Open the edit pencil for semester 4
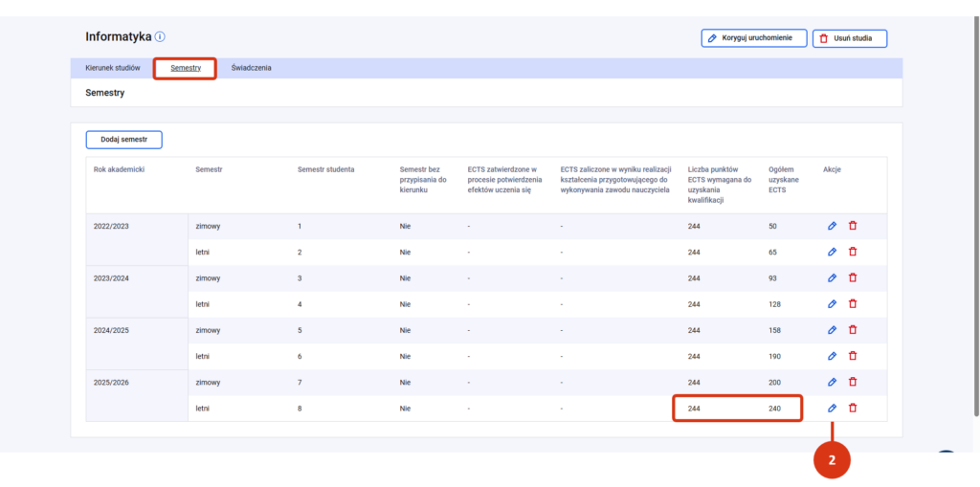The image size is (980, 487). click(x=832, y=304)
